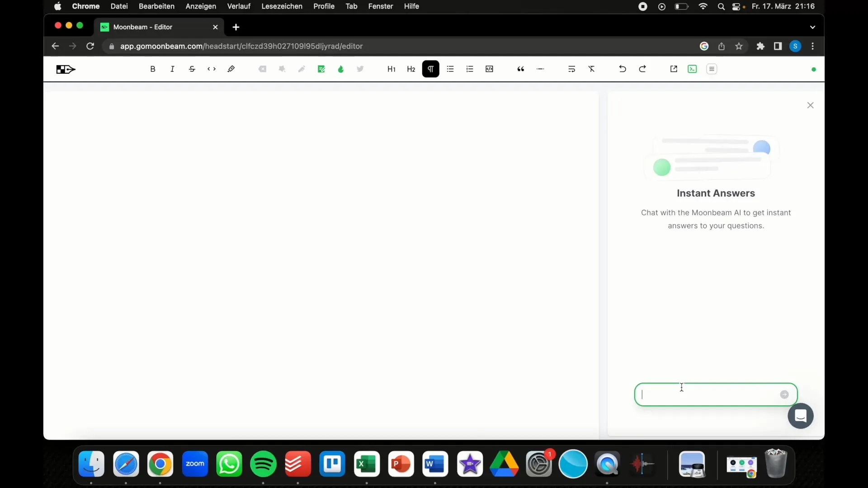This screenshot has width=868, height=488.
Task: Toggle italic formatting in editor toolbar
Action: [x=172, y=69]
